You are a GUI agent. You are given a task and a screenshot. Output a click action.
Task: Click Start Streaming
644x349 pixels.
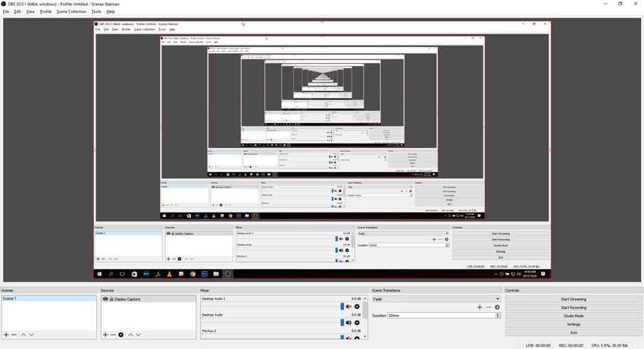coord(574,299)
